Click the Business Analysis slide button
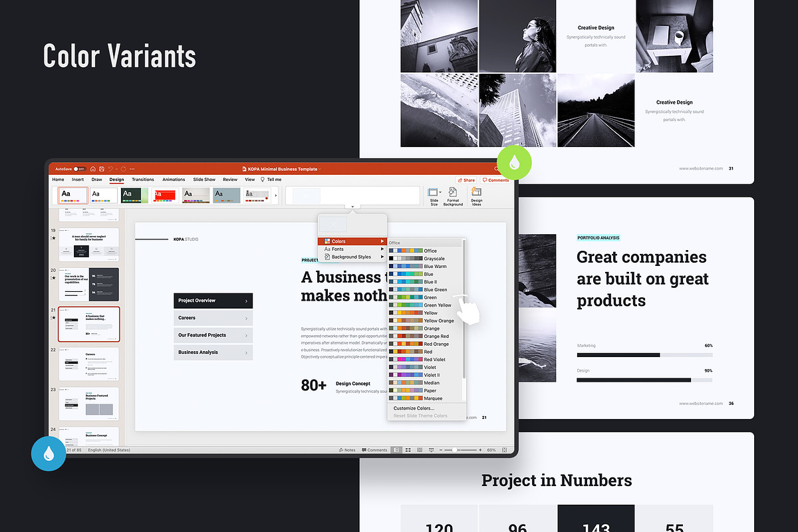 [213, 352]
